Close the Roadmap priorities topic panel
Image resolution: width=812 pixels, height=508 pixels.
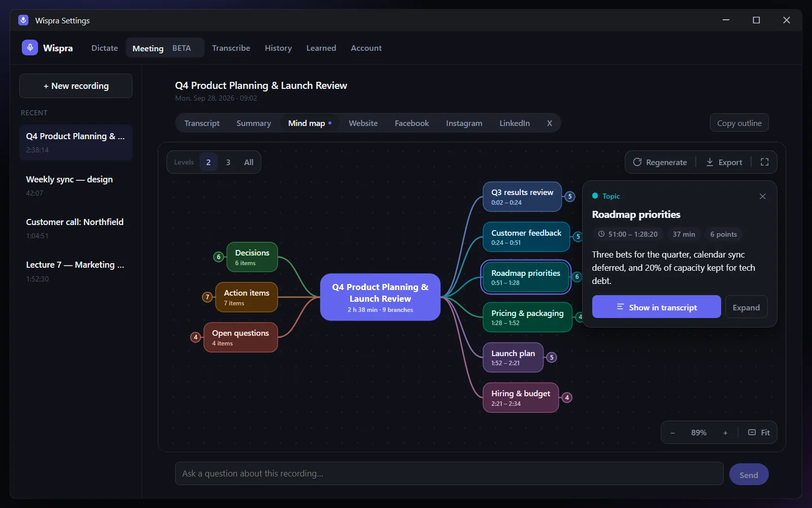pos(762,196)
